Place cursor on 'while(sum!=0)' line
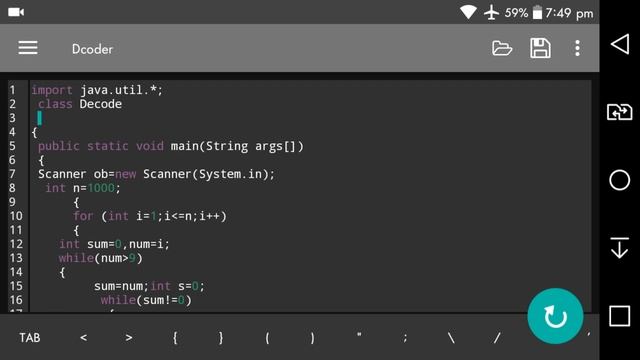Viewport: 640px width, 360px height. click(x=146, y=300)
